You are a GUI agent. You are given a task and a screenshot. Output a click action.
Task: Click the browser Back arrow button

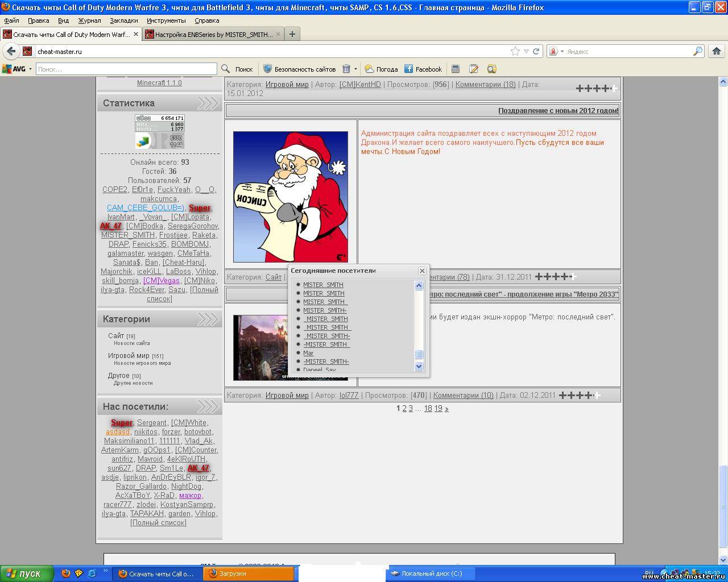tap(11, 51)
